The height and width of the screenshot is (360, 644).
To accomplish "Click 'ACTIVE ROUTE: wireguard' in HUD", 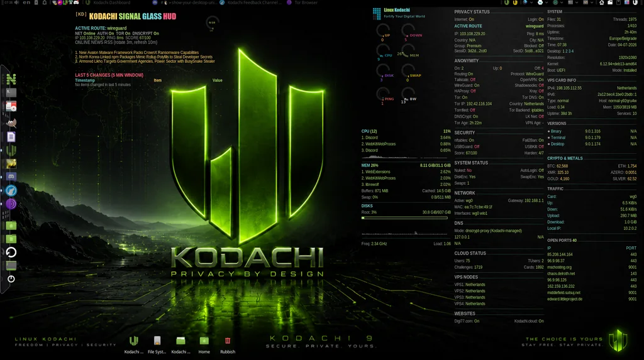I will coord(101,28).
